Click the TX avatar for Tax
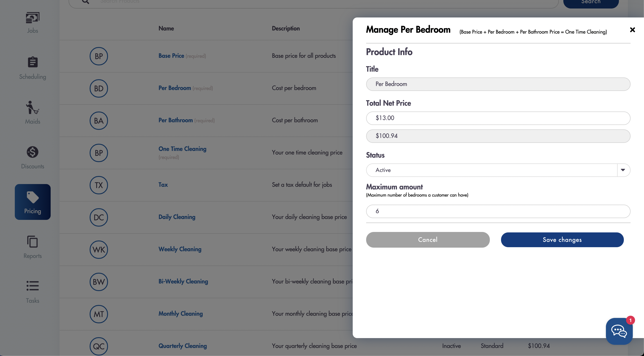Viewport: 644px width, 356px height. click(x=99, y=185)
